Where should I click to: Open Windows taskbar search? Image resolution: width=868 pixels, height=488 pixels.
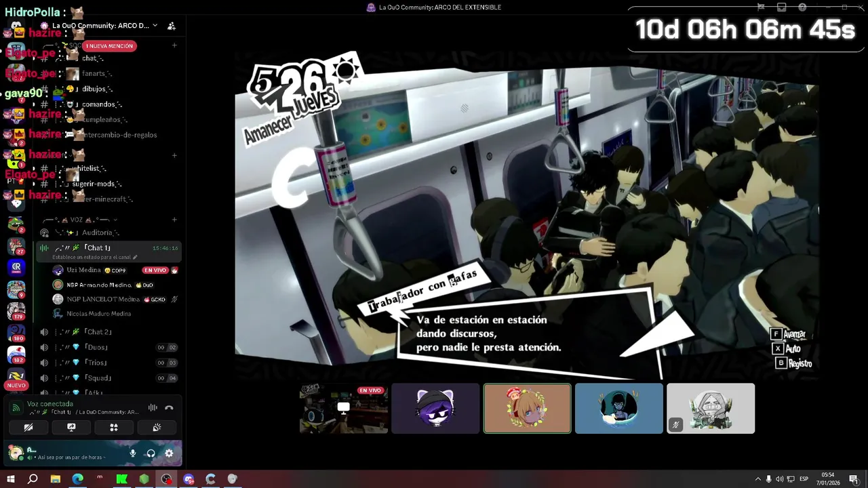point(33,479)
